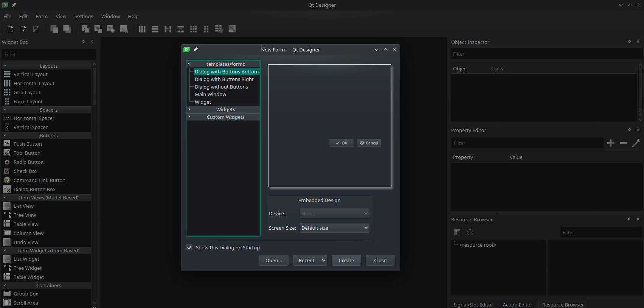Click the Cancel button in the preview

coord(369,143)
